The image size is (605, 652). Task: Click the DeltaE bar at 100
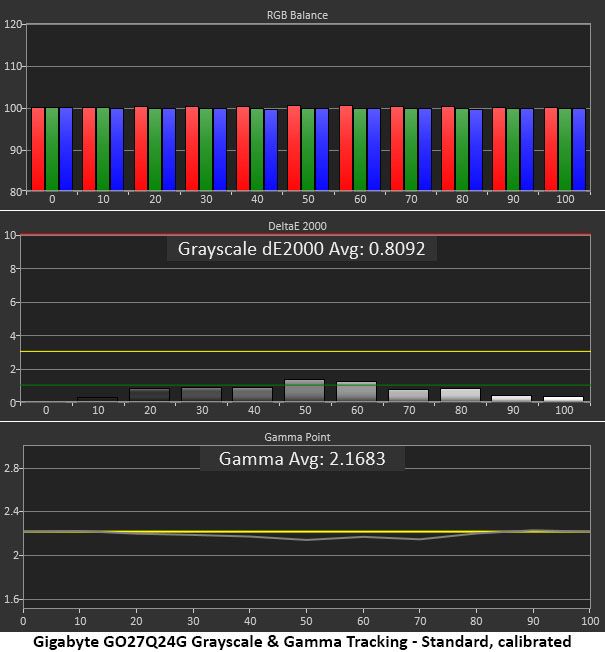pos(563,399)
